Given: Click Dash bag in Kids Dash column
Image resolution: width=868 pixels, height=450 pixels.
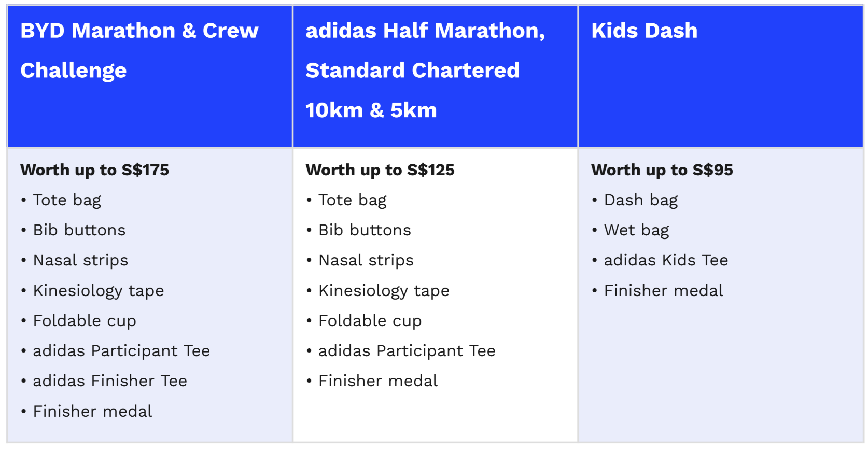Looking at the screenshot, I should click(641, 200).
